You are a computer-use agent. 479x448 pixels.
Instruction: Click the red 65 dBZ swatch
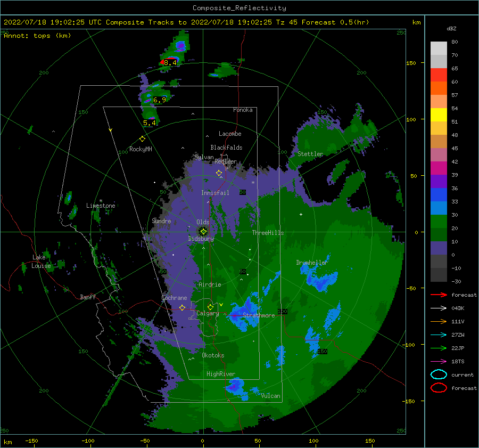click(x=439, y=75)
